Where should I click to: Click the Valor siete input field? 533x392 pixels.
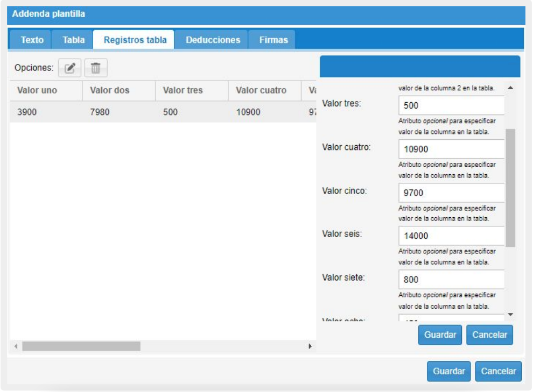tap(451, 280)
